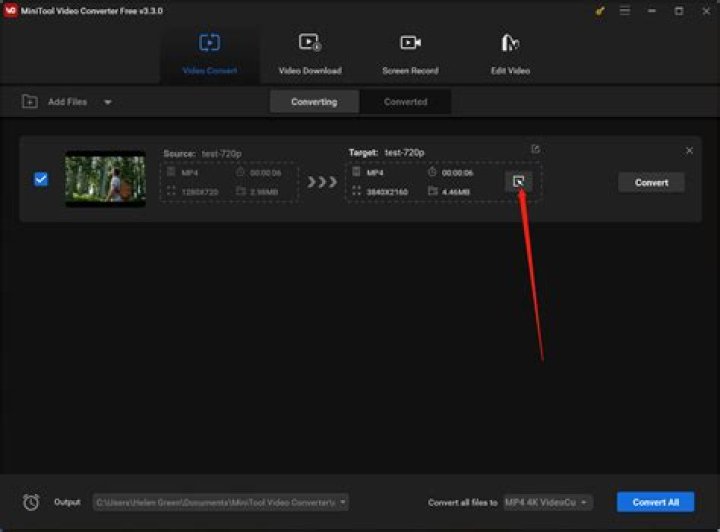Click the forest video thumbnail
720x532 pixels.
[x=105, y=179]
